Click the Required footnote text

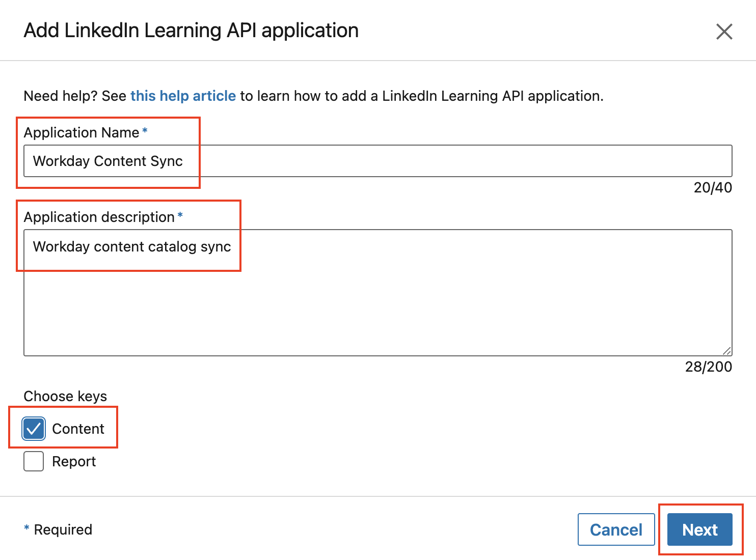tap(58, 529)
